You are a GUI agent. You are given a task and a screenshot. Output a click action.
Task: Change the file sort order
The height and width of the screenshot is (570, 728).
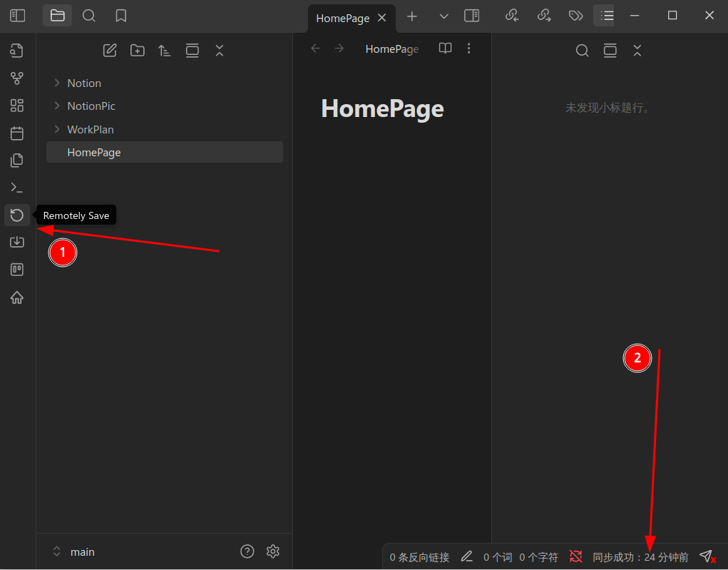(165, 50)
